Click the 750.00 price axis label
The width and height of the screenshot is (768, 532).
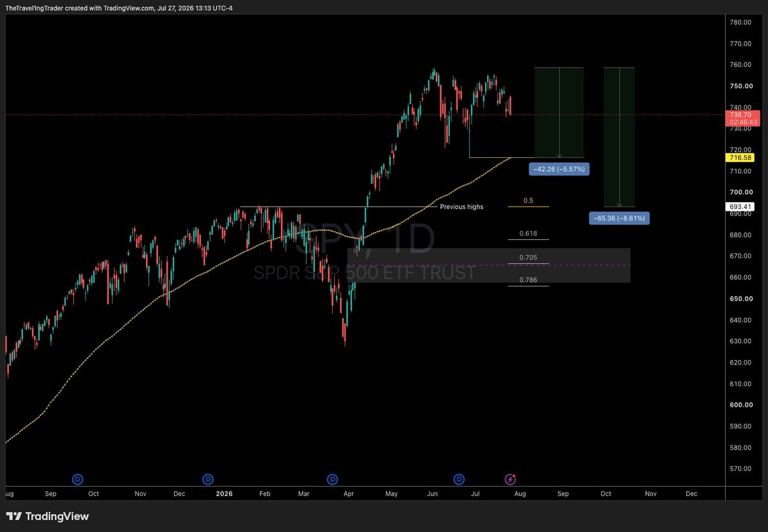tap(740, 86)
